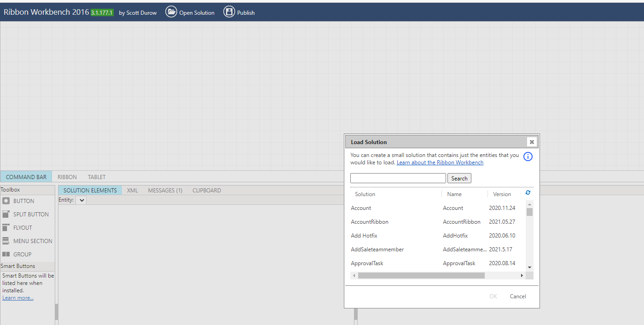Screen dimensions: 644x325
Task: Focus the solution search input field
Action: [398, 178]
